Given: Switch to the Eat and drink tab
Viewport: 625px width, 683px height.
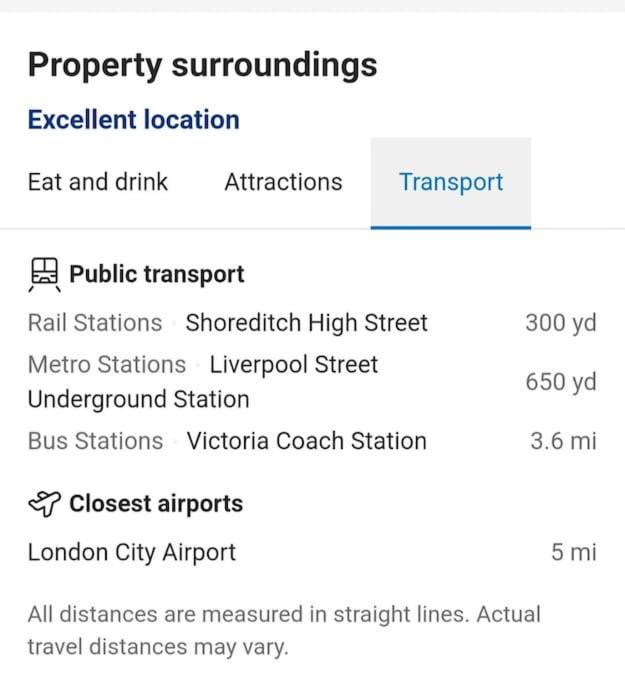Looking at the screenshot, I should [x=98, y=182].
